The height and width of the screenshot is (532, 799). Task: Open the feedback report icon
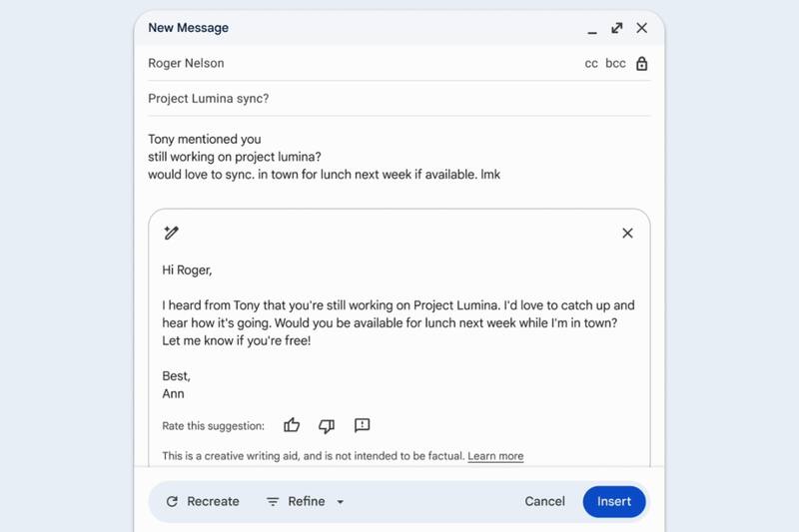point(362,426)
